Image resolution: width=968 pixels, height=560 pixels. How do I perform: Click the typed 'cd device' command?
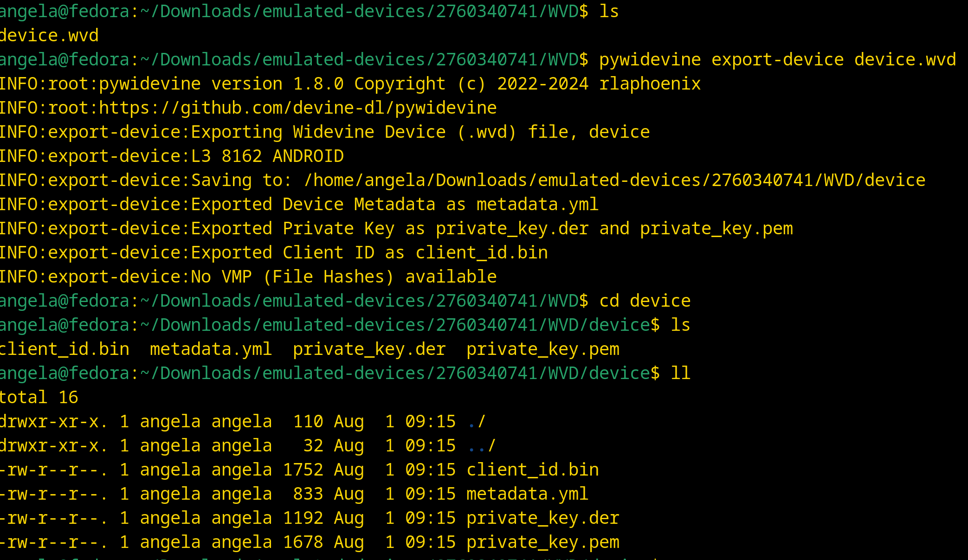pos(645,301)
